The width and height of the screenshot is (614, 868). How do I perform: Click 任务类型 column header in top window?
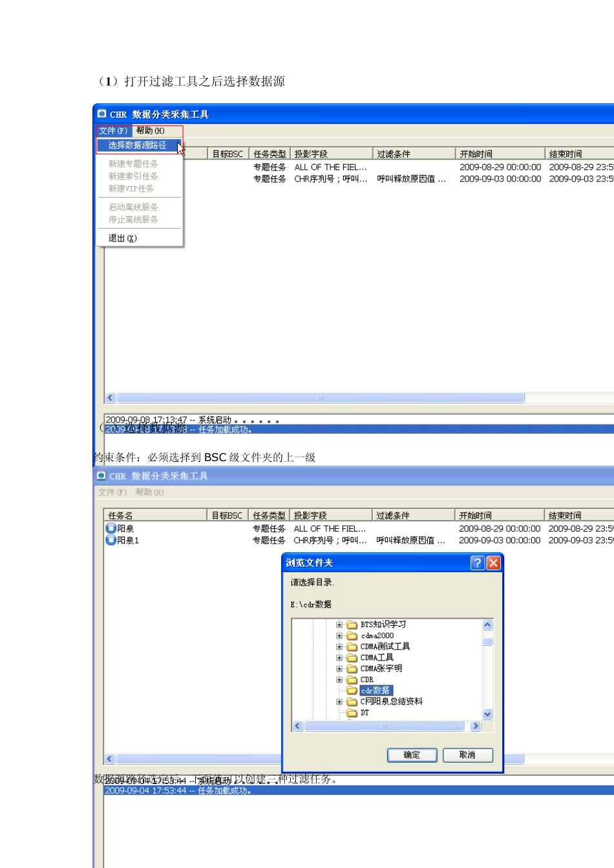pyautogui.click(x=270, y=154)
